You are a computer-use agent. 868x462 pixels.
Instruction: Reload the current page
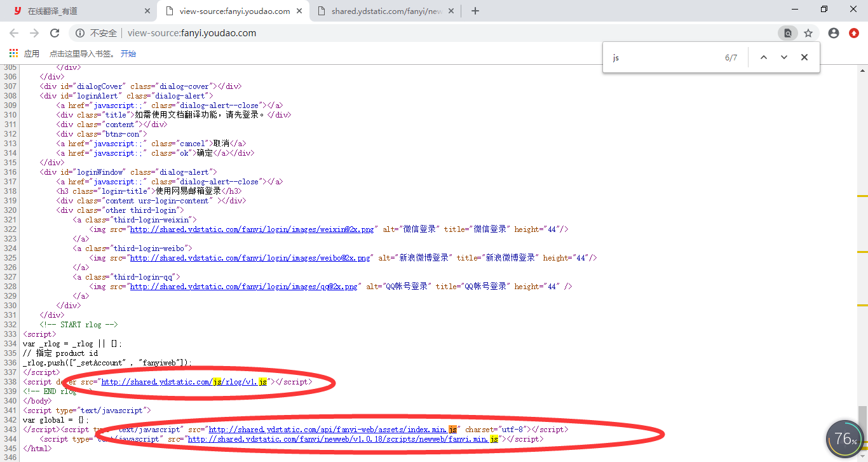pyautogui.click(x=55, y=33)
